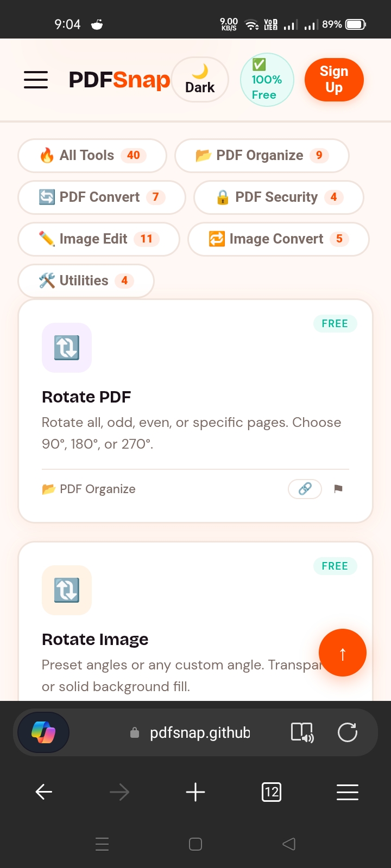Show the Utilities tools
391x868 pixels.
coord(86,281)
